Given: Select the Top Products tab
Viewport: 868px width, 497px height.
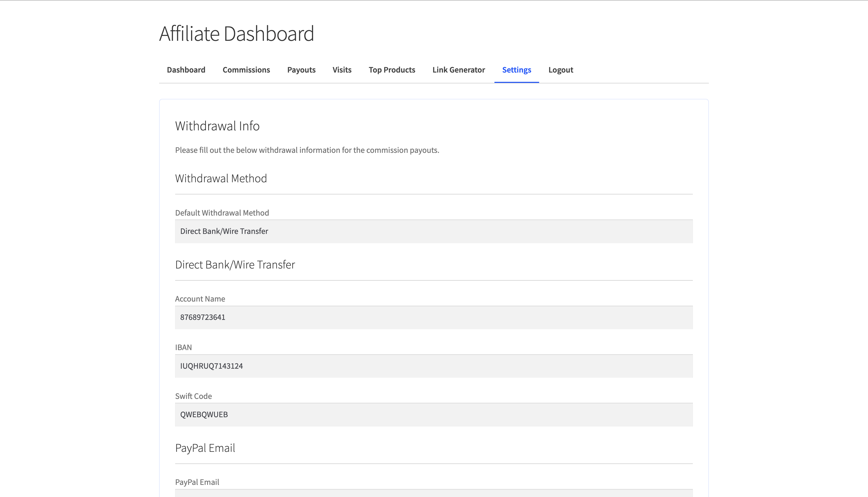Looking at the screenshot, I should pyautogui.click(x=392, y=70).
